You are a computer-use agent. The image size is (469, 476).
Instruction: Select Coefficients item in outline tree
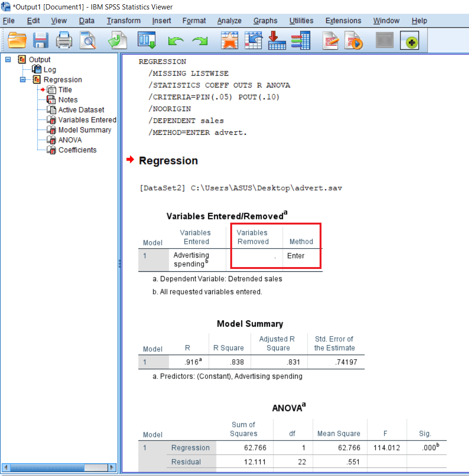[78, 150]
